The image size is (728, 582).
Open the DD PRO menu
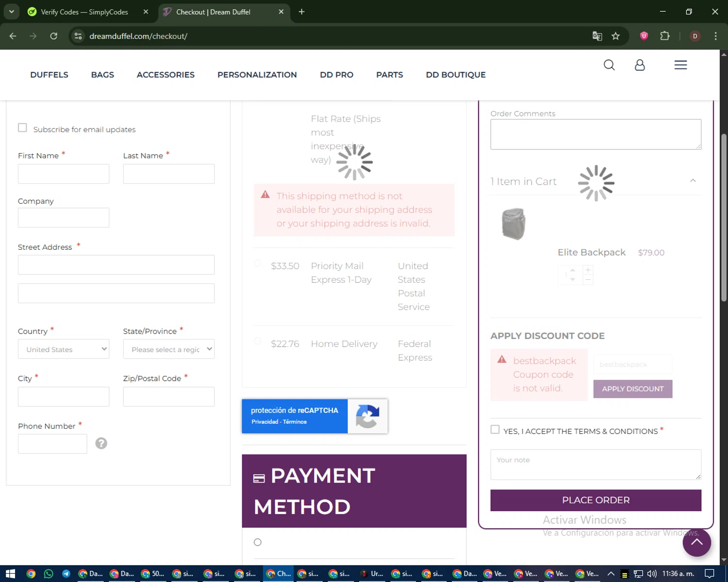point(336,75)
